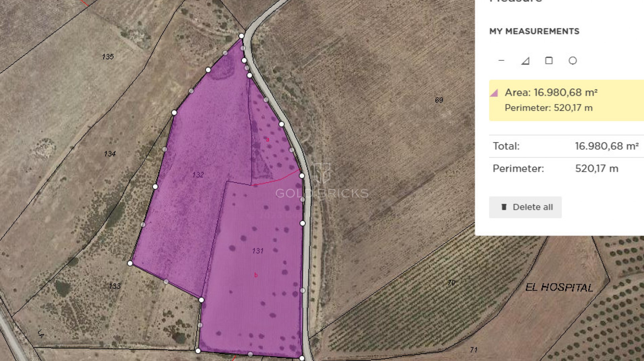Click the leftmost vertex of the purple polygon
644x361 pixels.
coord(130,263)
